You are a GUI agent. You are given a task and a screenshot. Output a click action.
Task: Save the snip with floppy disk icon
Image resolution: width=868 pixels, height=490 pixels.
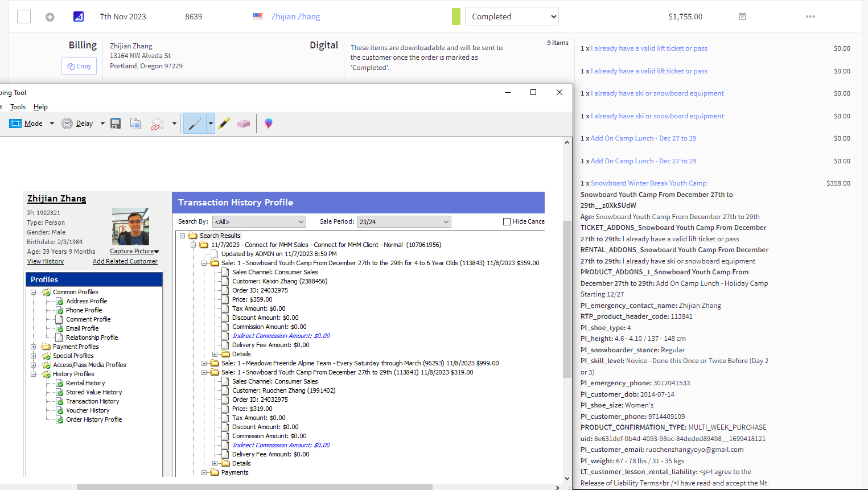[x=116, y=123]
